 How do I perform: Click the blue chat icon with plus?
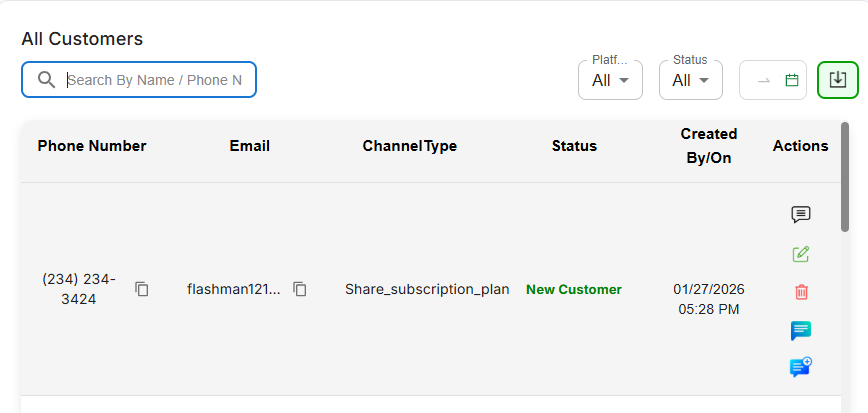pos(801,367)
